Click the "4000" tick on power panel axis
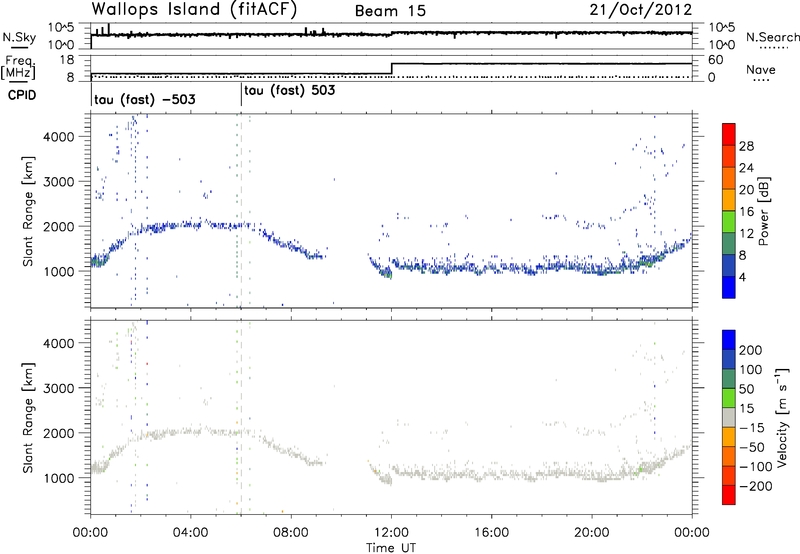Viewport: 800px width, 554px height. click(59, 137)
